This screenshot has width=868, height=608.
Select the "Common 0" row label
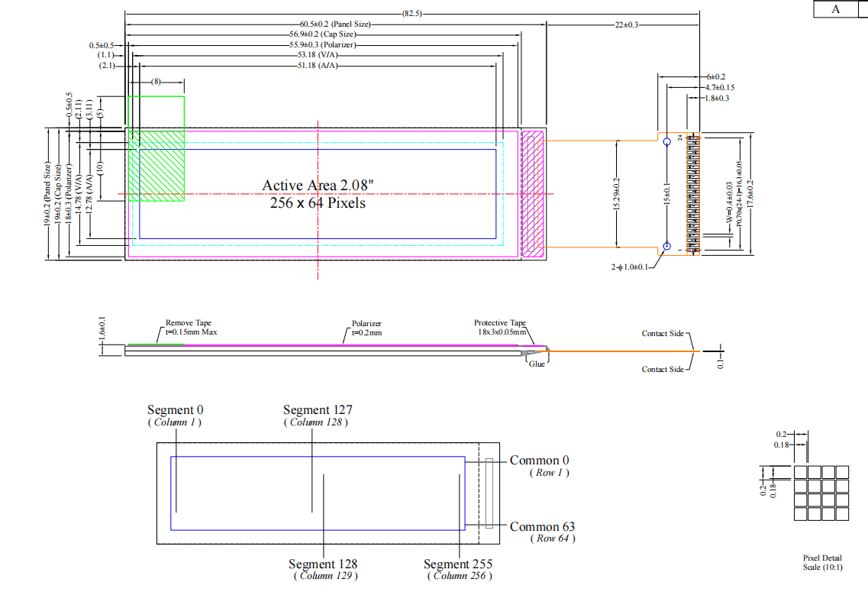click(539, 460)
